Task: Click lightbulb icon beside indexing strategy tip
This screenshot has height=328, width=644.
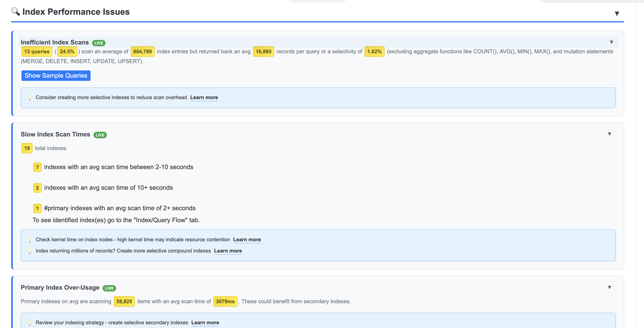Action: pos(30,323)
